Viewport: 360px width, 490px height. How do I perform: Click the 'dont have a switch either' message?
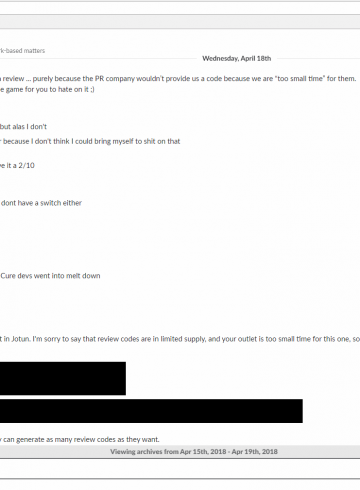pos(41,203)
